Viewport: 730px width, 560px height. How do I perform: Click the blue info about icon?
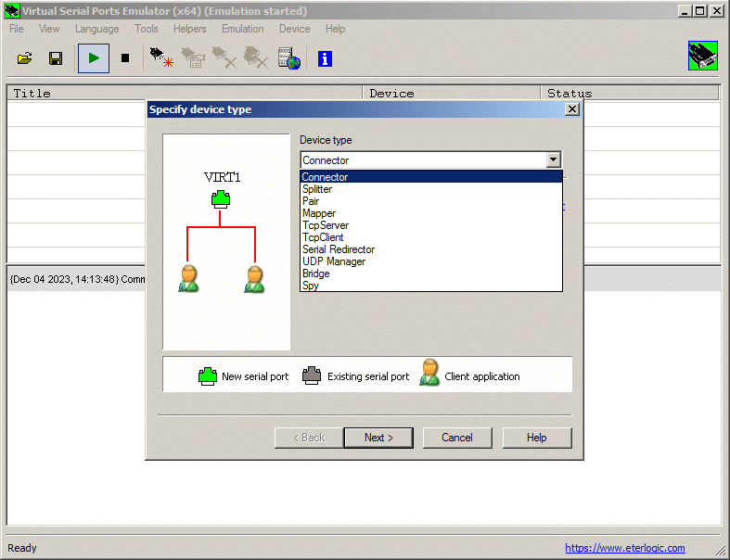pos(325,58)
